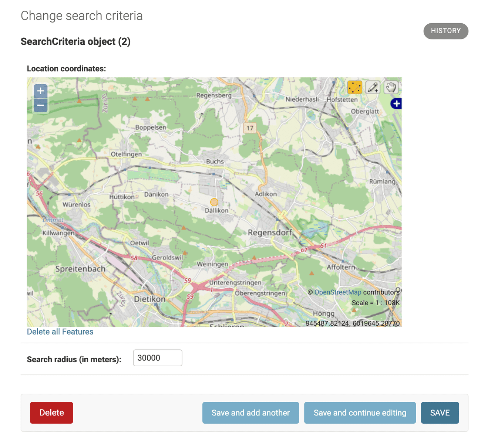Open the object HISTORY
The image size is (481, 448).
tap(445, 31)
